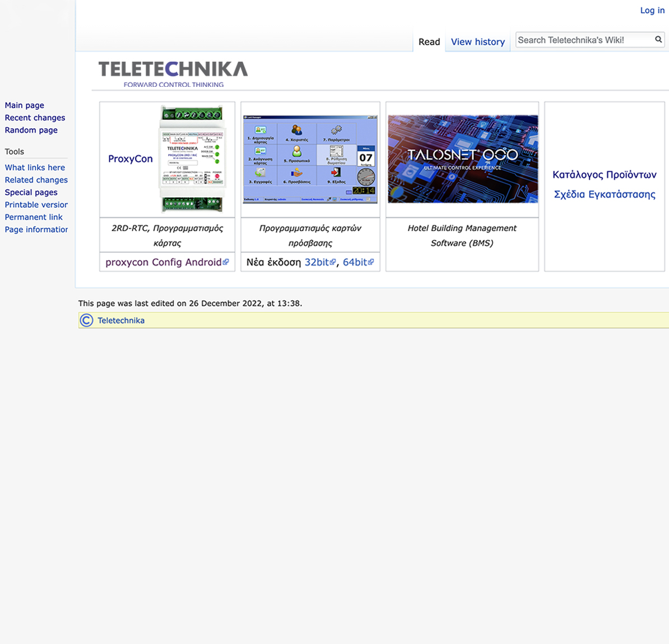The height and width of the screenshot is (644, 669).
Task: Open the proxycon Config Android link
Action: pos(163,262)
